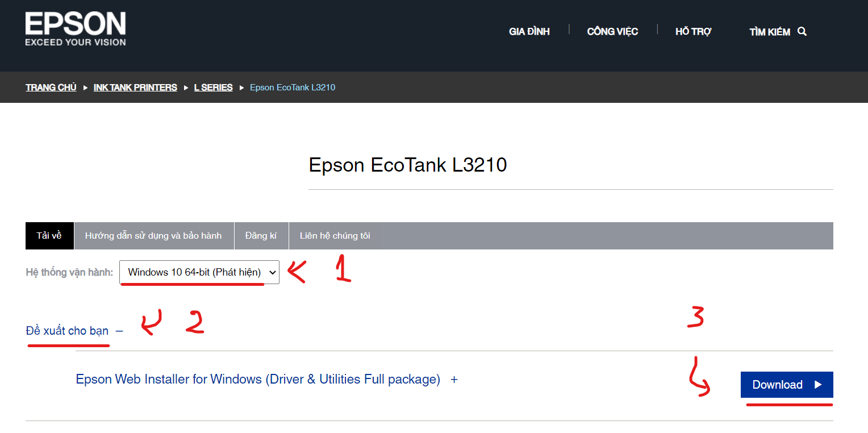Open the CÔNG VIỆC menu
This screenshot has height=433, width=868.
(x=612, y=32)
